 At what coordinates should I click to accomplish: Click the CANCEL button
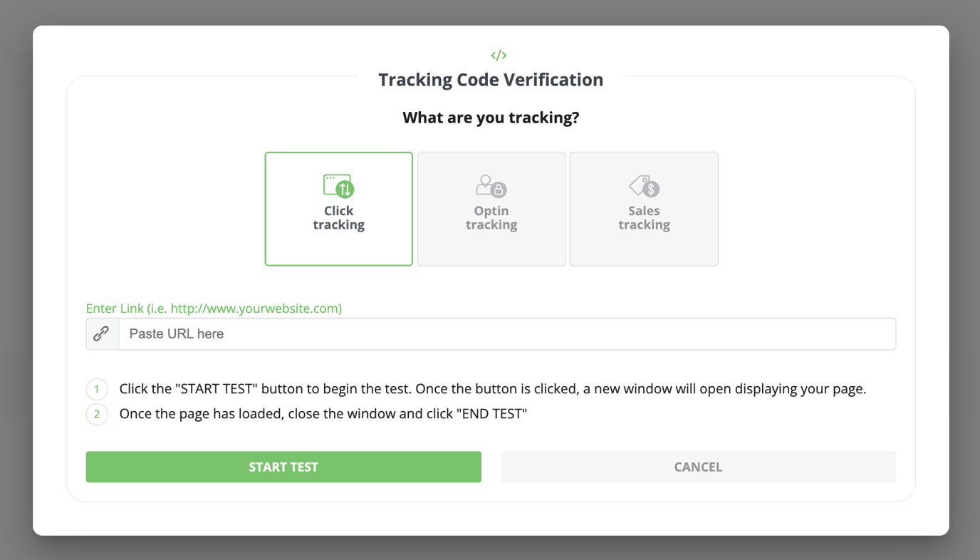[698, 467]
